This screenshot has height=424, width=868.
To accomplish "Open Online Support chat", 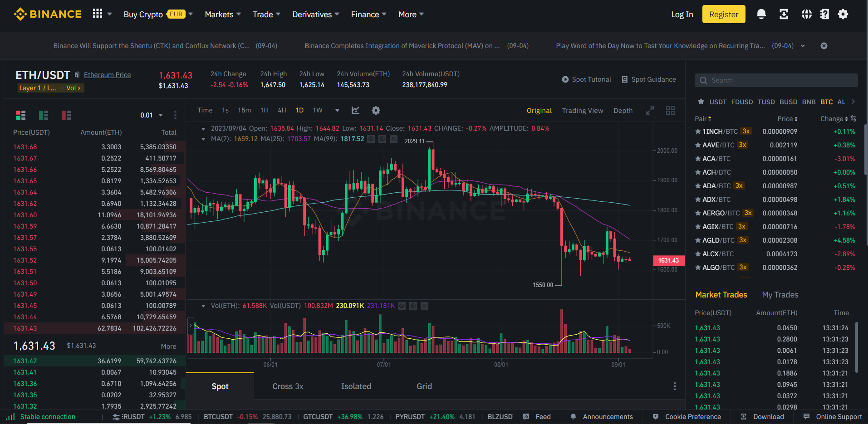I will click(x=833, y=417).
